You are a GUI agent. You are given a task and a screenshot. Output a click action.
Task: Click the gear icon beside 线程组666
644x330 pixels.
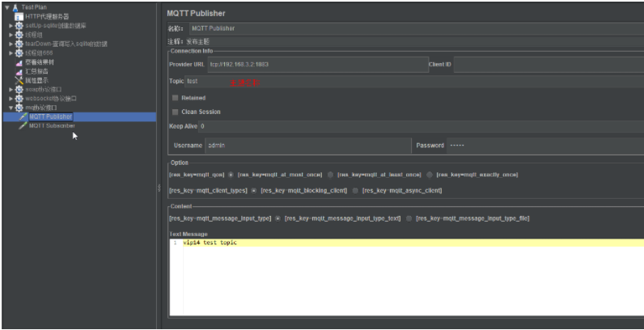[19, 53]
